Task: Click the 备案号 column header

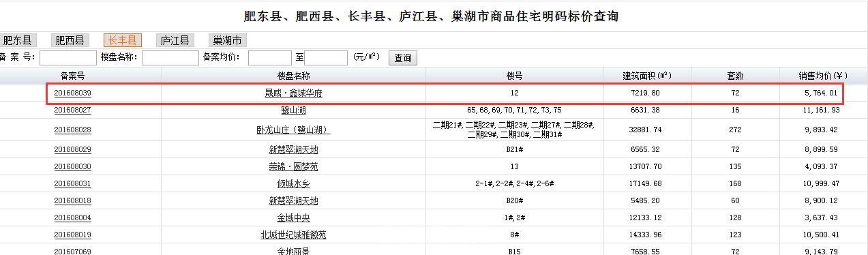Action: click(72, 76)
